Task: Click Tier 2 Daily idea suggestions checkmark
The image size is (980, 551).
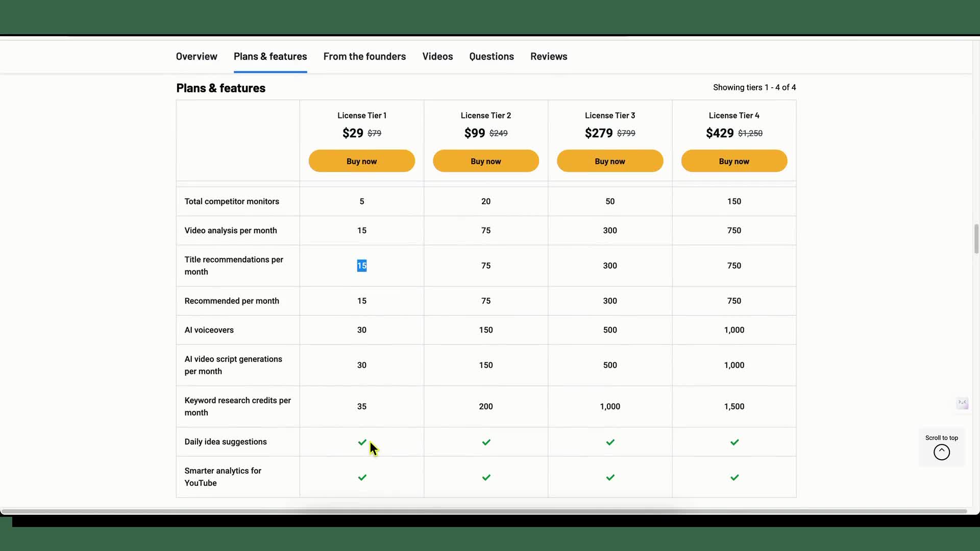Action: (x=486, y=442)
